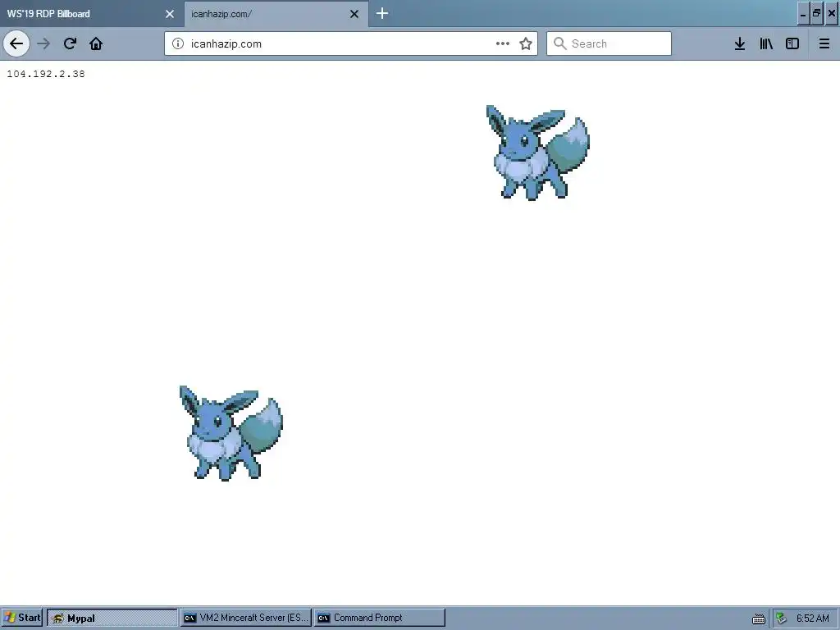
Task: Show site information for icanhazip.com
Action: click(178, 43)
